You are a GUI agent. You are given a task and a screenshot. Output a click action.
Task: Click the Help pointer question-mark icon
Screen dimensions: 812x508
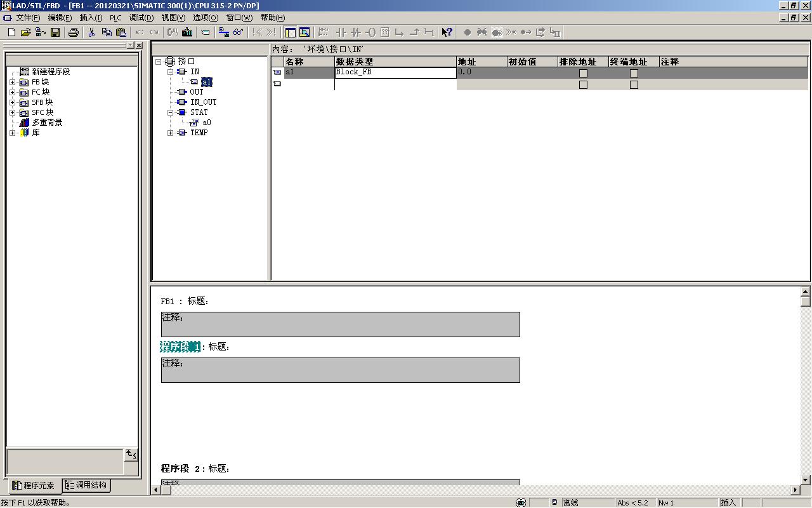447,32
